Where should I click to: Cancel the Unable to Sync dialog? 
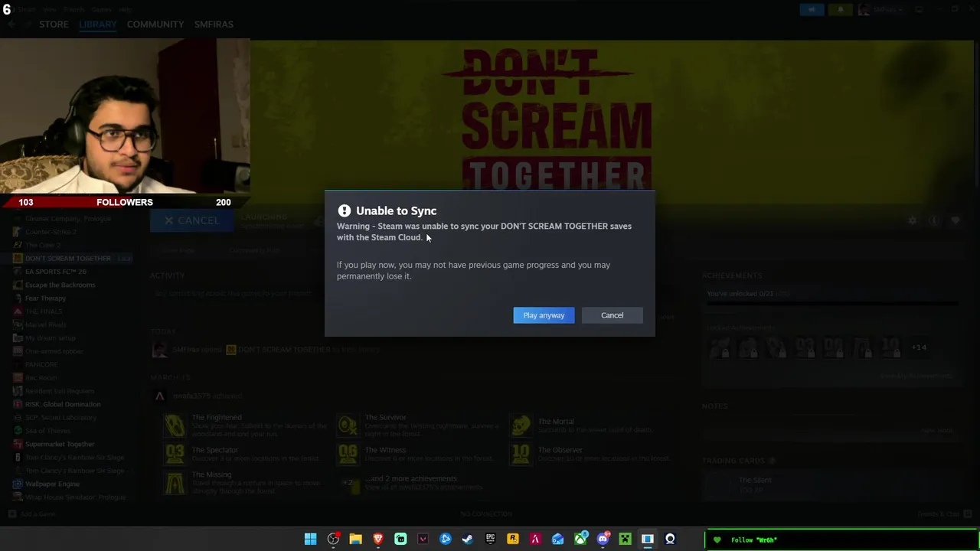[x=612, y=315]
